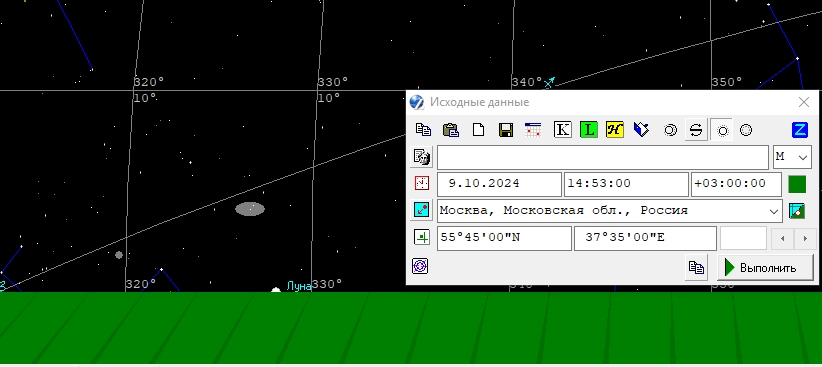The height and width of the screenshot is (367, 822).
Task: Click the Copy data icon in the top toolbar
Action: (423, 129)
